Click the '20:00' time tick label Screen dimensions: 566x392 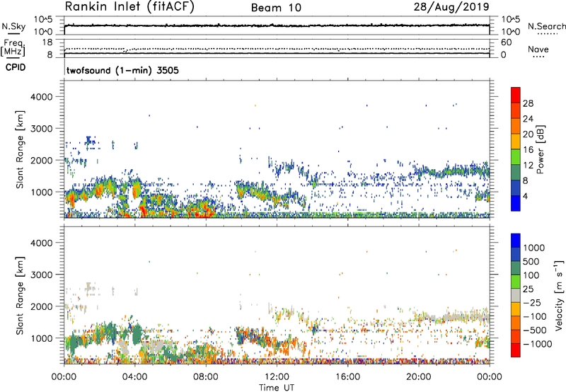418,377
